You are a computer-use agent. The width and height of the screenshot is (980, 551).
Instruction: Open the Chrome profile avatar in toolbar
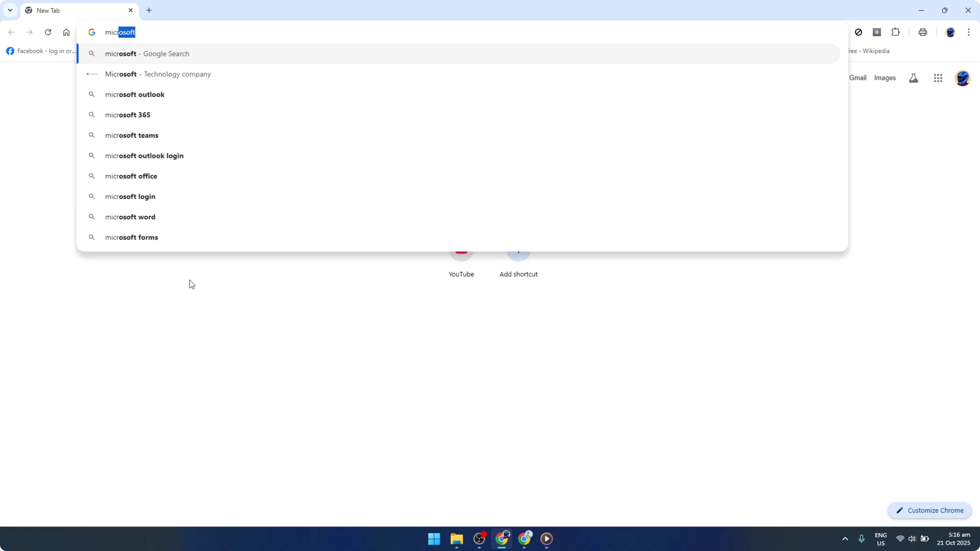click(950, 32)
